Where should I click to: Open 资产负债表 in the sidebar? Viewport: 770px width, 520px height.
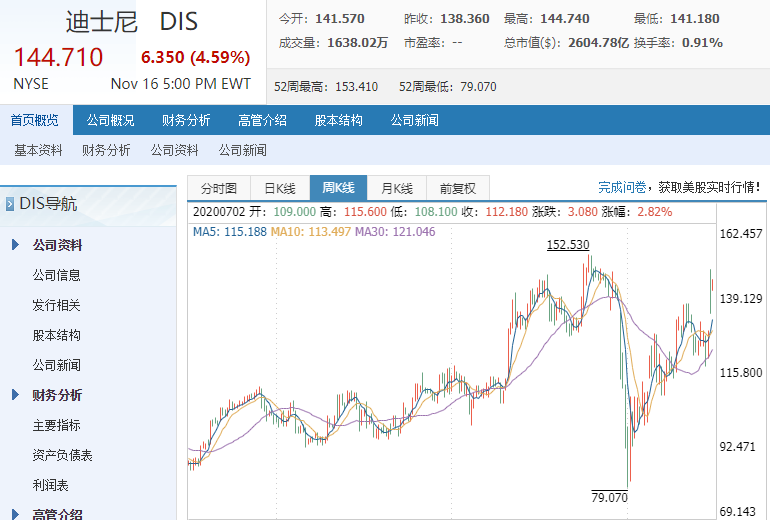click(62, 455)
